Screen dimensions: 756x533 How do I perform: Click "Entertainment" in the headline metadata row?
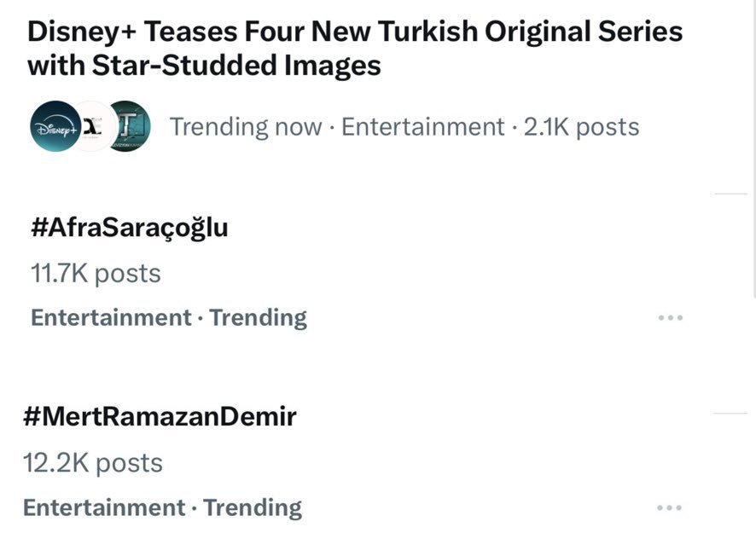point(423,127)
